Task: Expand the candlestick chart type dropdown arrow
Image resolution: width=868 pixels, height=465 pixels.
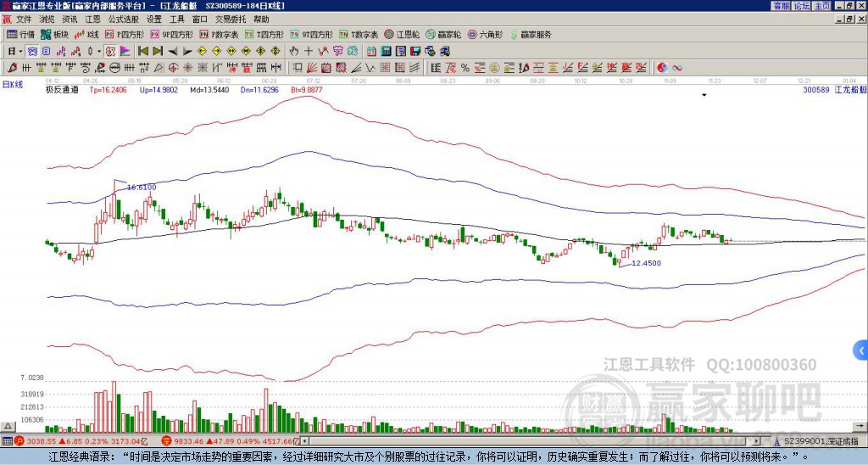Action: 99,51
